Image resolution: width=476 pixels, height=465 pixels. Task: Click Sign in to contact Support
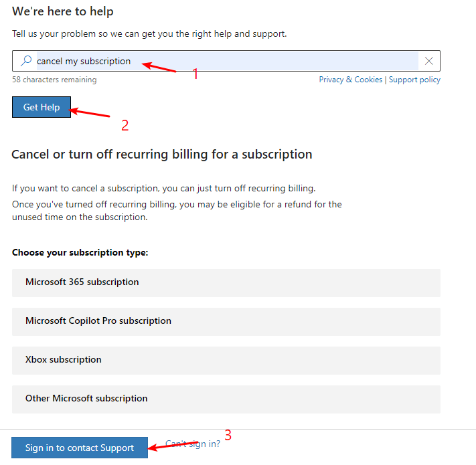(80, 448)
